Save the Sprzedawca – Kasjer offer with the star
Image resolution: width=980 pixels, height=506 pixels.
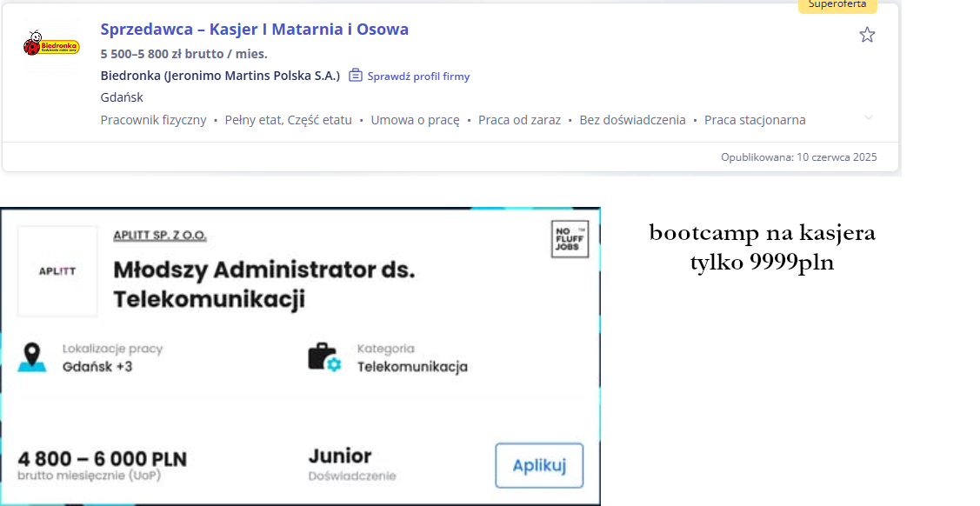[867, 35]
